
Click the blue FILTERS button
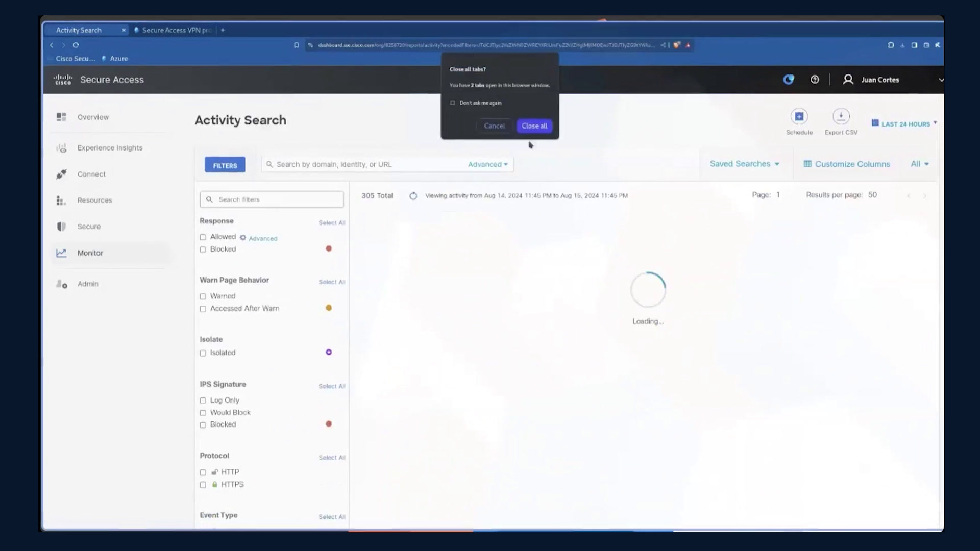[x=225, y=165]
